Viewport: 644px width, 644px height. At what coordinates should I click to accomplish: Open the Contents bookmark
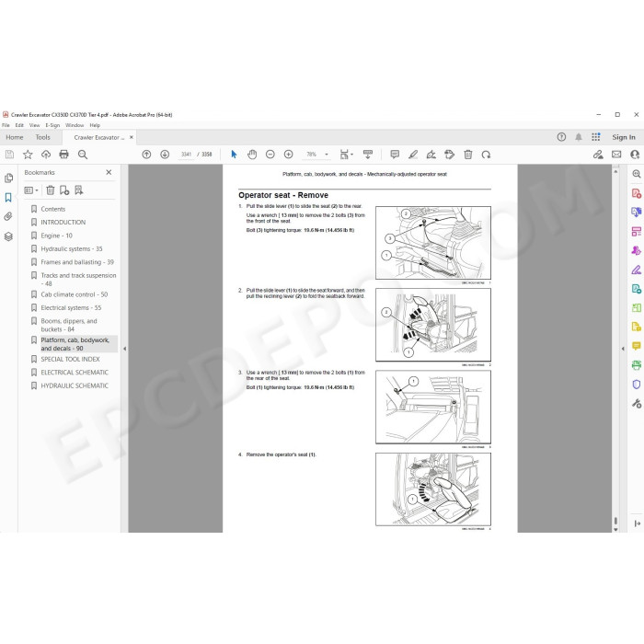point(53,209)
